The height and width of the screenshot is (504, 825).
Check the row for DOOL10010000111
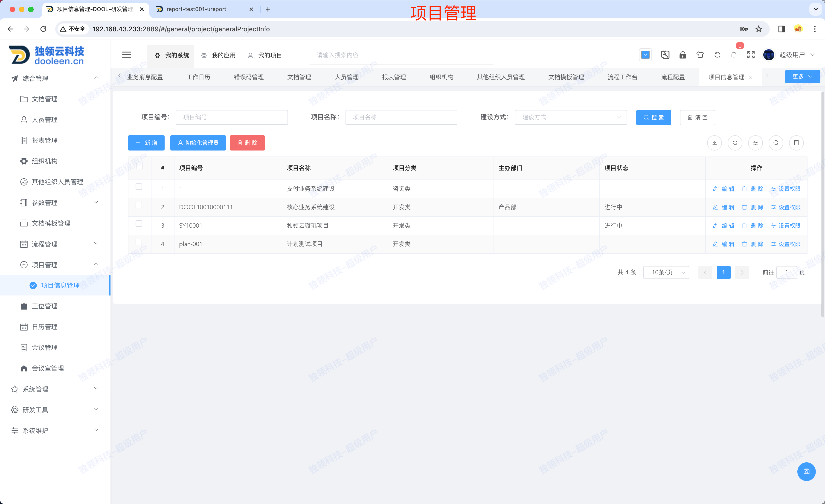click(139, 205)
